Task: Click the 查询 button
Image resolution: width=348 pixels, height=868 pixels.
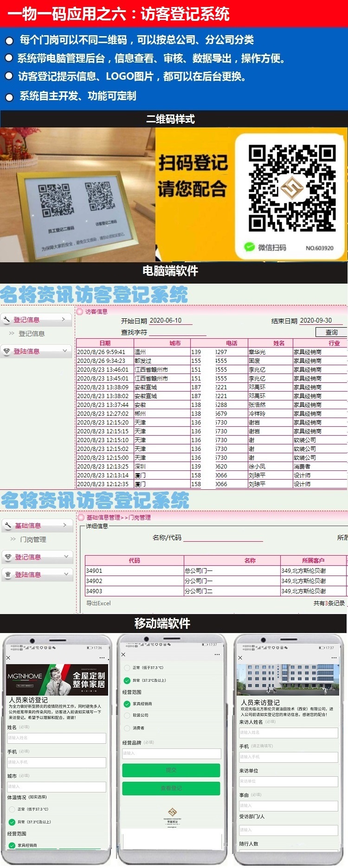Action: pyautogui.click(x=332, y=332)
